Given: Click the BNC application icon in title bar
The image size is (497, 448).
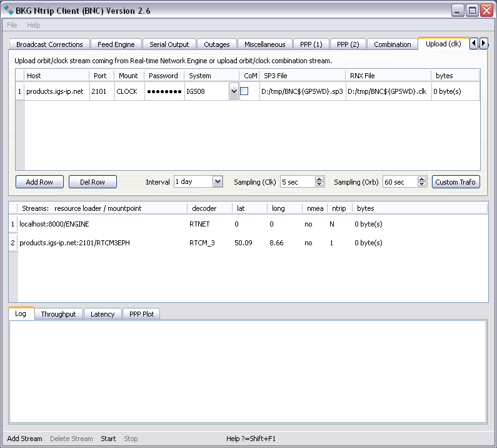Looking at the screenshot, I should tap(9, 11).
